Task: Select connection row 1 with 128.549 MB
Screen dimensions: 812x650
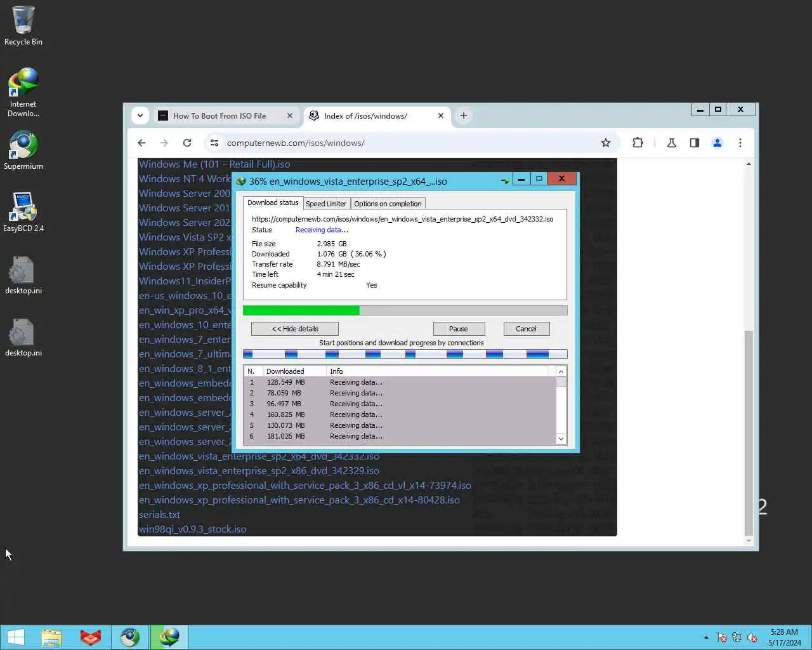Action: click(x=400, y=382)
